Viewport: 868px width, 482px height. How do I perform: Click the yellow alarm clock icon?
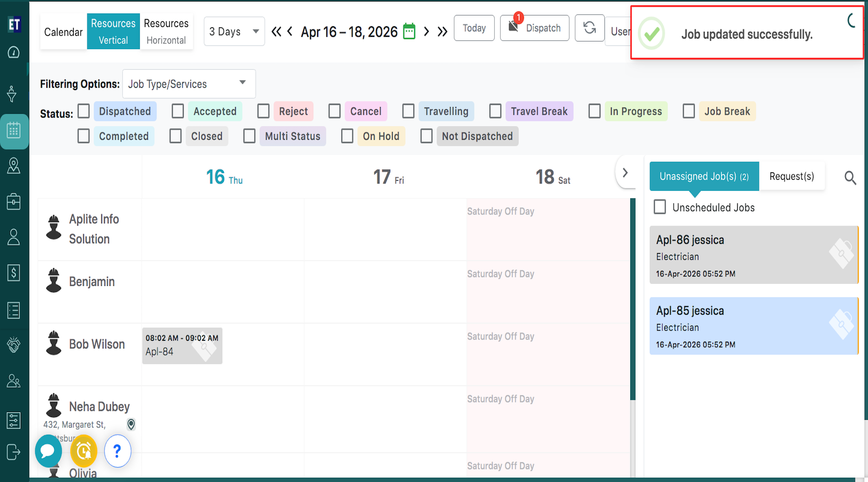[x=83, y=451]
